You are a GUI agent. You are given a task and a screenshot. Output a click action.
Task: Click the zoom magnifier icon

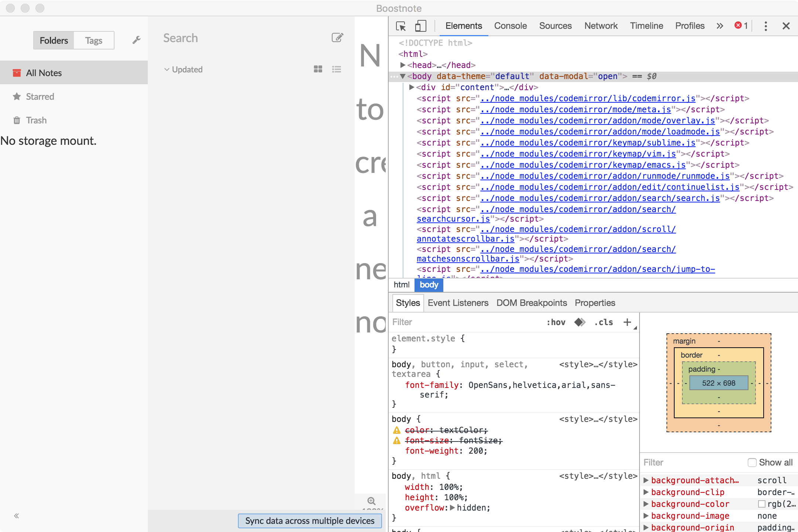(x=371, y=501)
